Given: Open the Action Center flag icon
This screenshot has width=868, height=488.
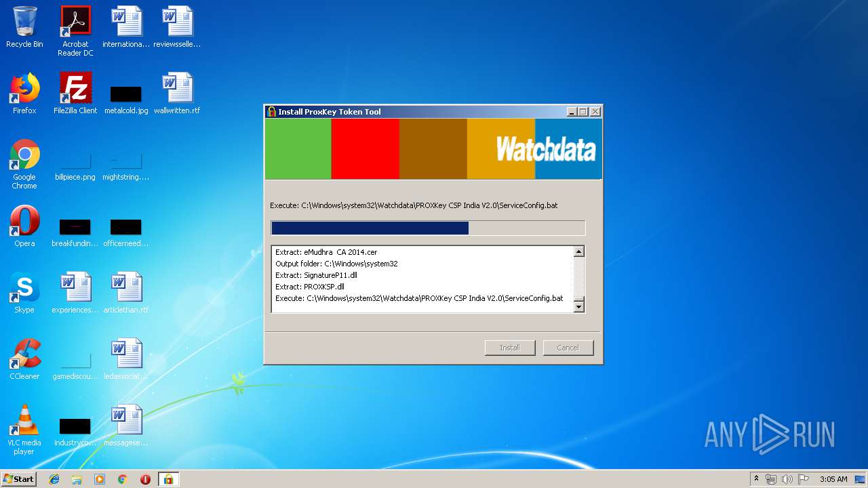Looking at the screenshot, I should coord(804,479).
